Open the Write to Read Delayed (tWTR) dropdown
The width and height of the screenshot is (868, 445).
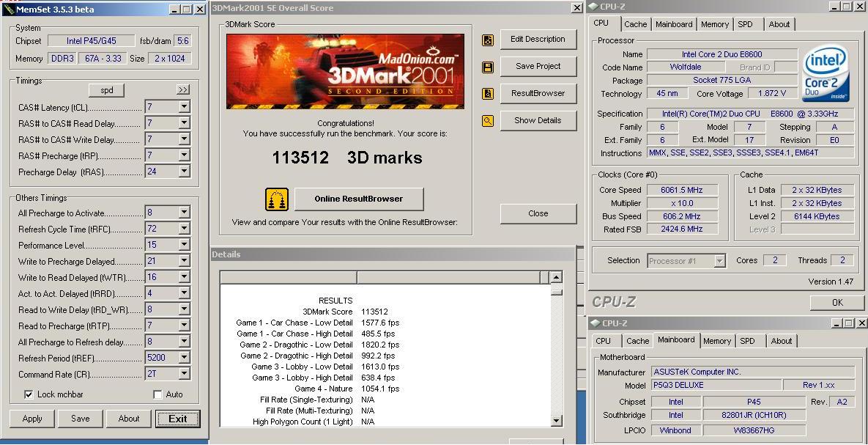185,276
